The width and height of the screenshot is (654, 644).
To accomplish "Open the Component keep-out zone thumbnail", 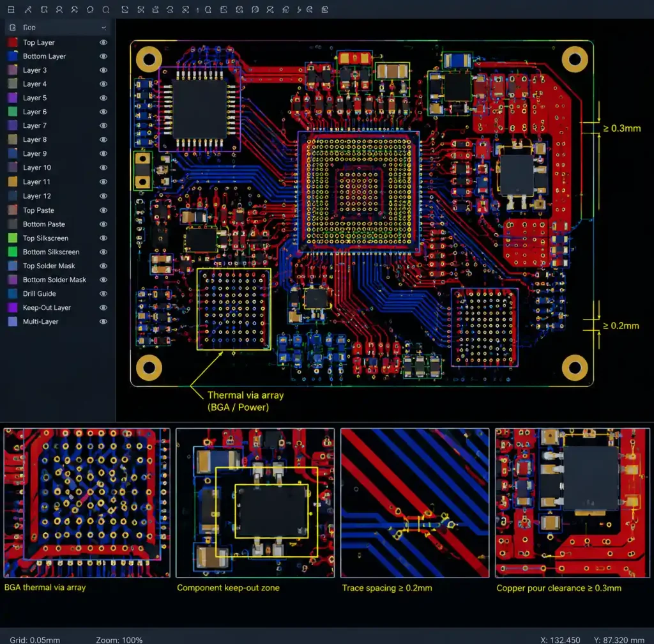I will coord(255,503).
